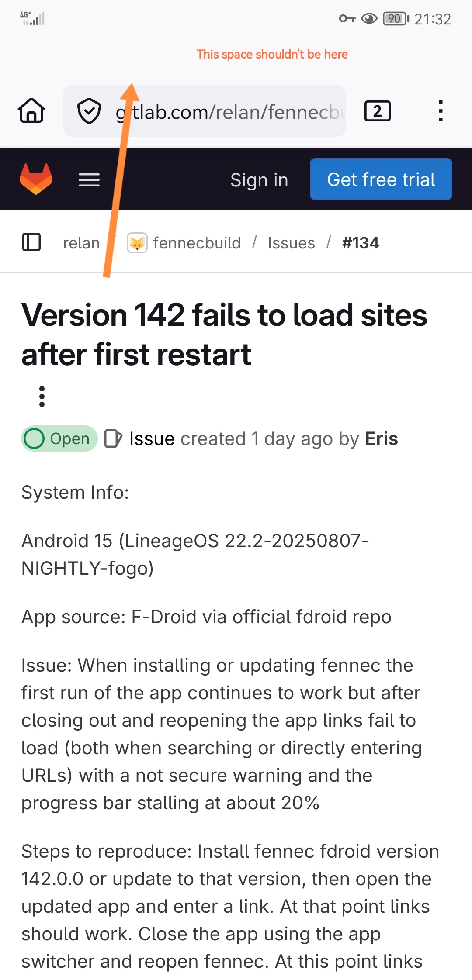Tap the VPN key status icon
This screenshot has height=980, width=472.
coord(347,19)
